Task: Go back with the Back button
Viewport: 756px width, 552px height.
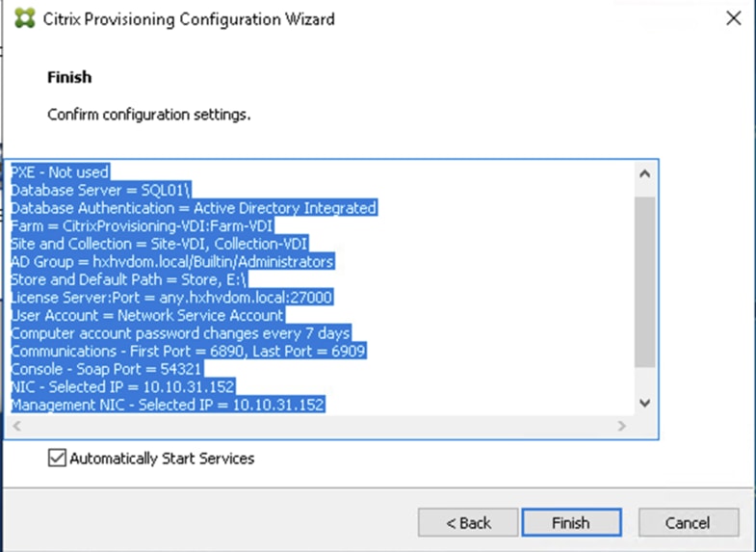Action: click(468, 522)
